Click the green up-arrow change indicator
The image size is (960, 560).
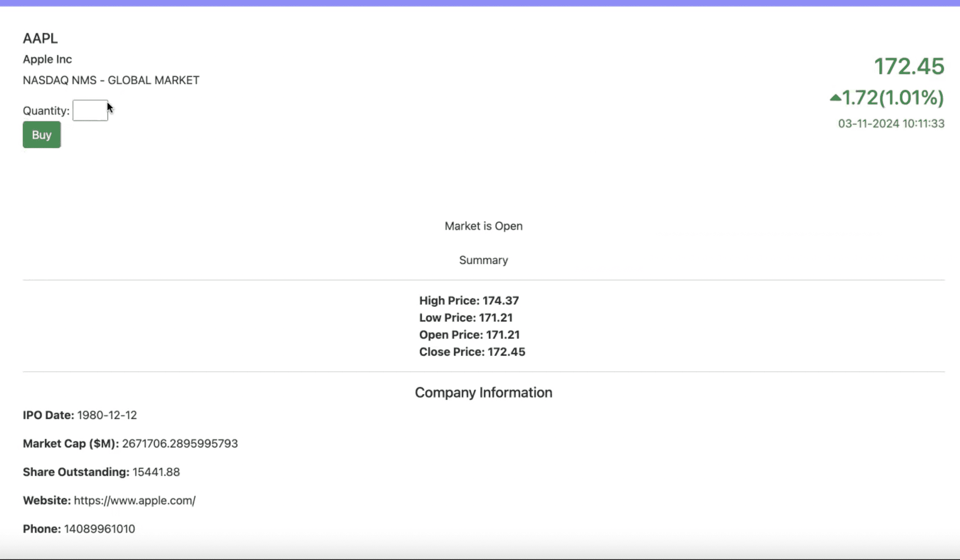click(x=835, y=98)
